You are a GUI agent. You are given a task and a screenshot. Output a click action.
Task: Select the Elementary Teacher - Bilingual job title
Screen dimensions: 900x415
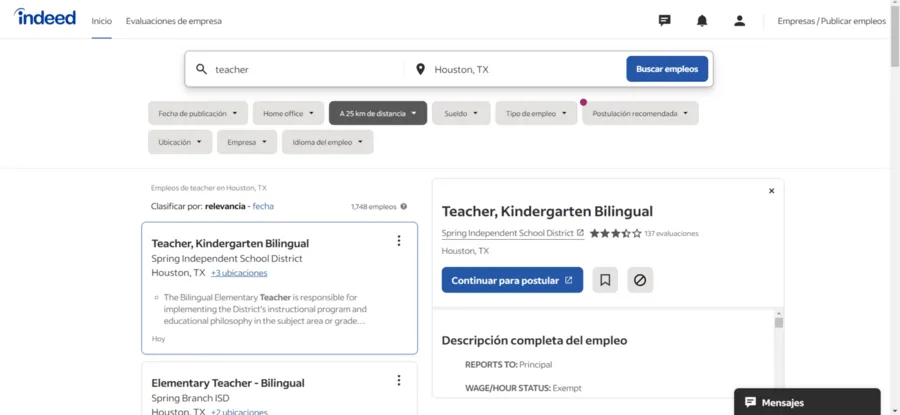(x=228, y=383)
